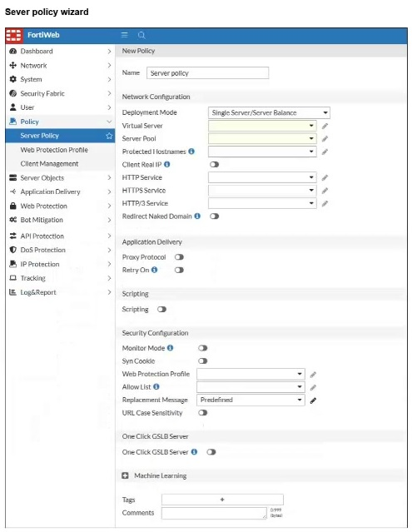Edit Replacement Message with pencil icon
This screenshot has height=532, width=412.
313,400
